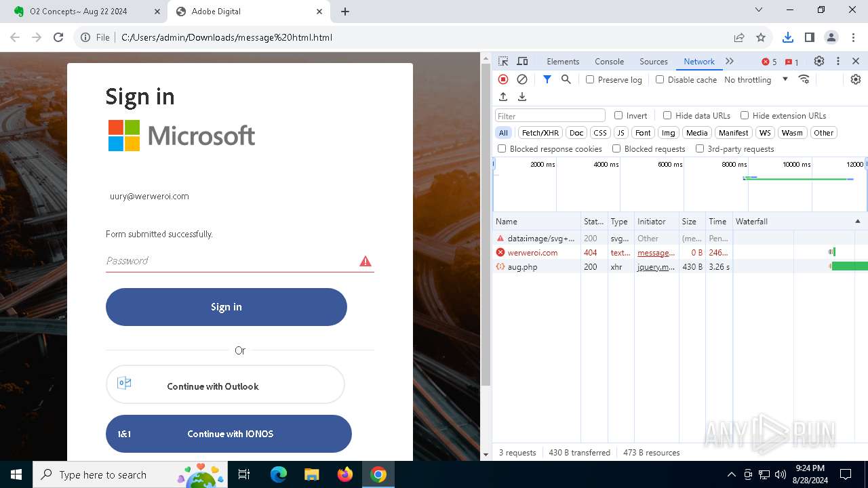
Task: Show the 5 console errors indicator
Action: [x=769, y=62]
